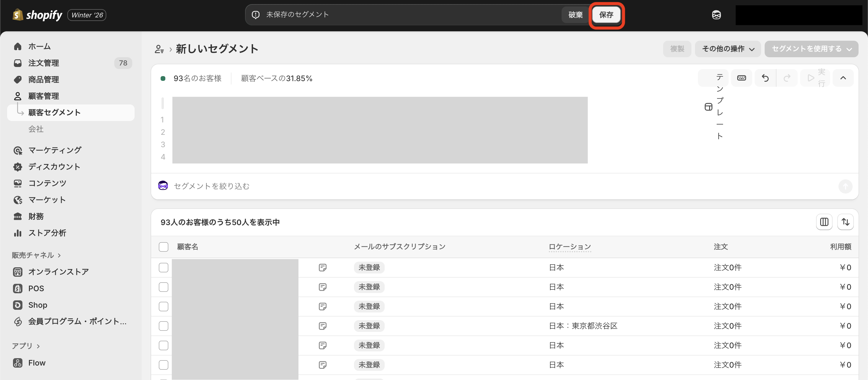Viewport: 868px width, 380px height.
Task: Open the Sidekick assistant icon in top bar
Action: tap(716, 15)
